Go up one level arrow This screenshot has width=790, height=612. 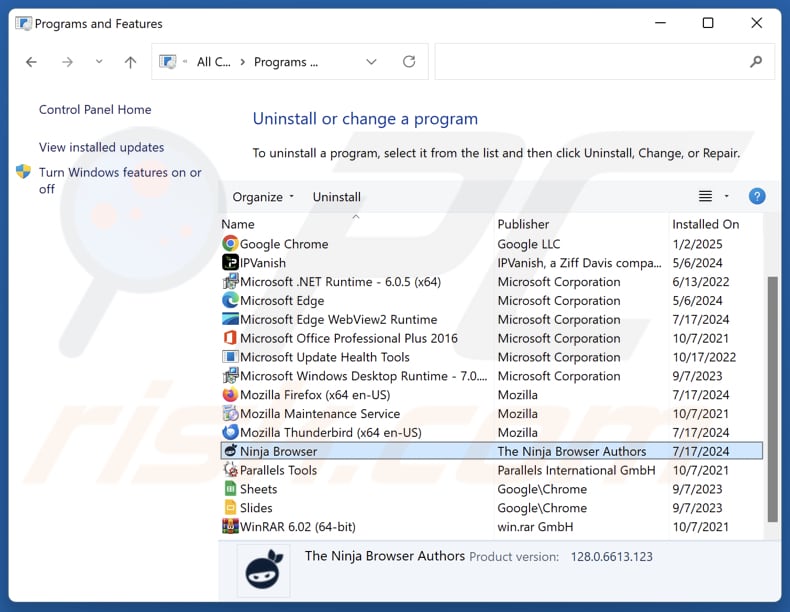pos(130,62)
